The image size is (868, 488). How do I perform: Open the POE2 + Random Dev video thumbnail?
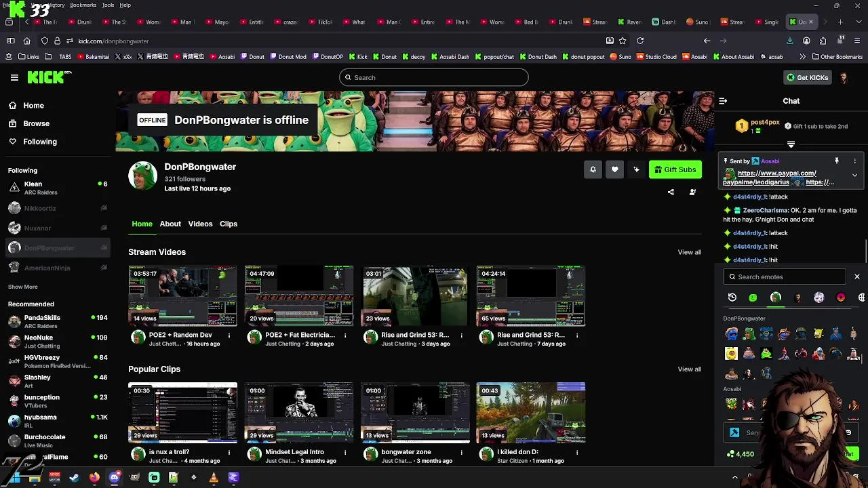(183, 296)
